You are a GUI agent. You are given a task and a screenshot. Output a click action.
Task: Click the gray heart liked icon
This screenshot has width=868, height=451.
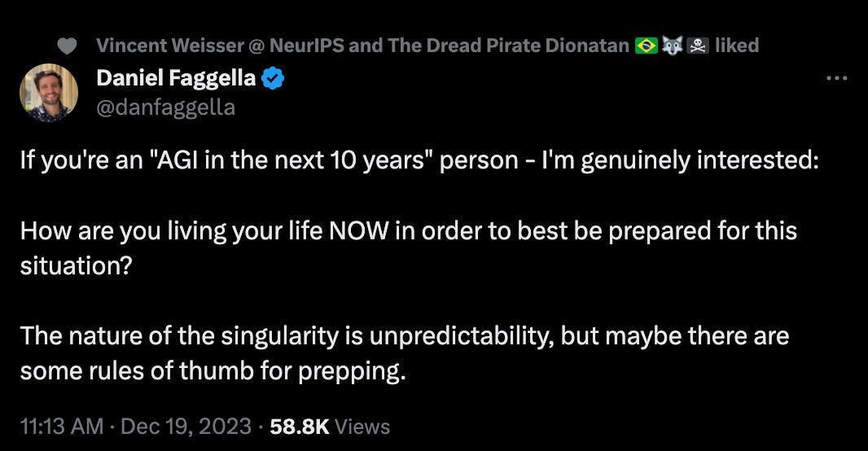point(69,46)
